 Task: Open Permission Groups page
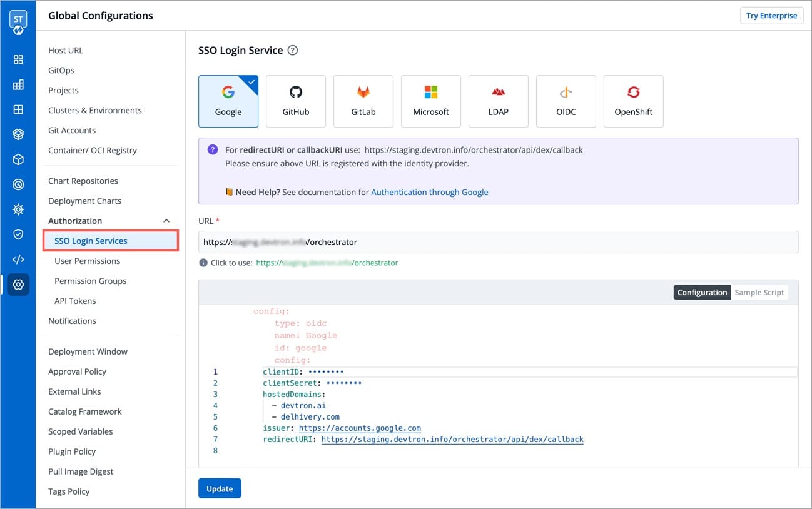pos(91,281)
